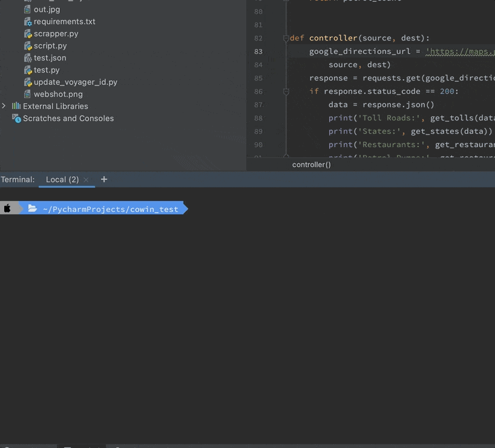Open scrapper.py in project tree

[x=56, y=34]
